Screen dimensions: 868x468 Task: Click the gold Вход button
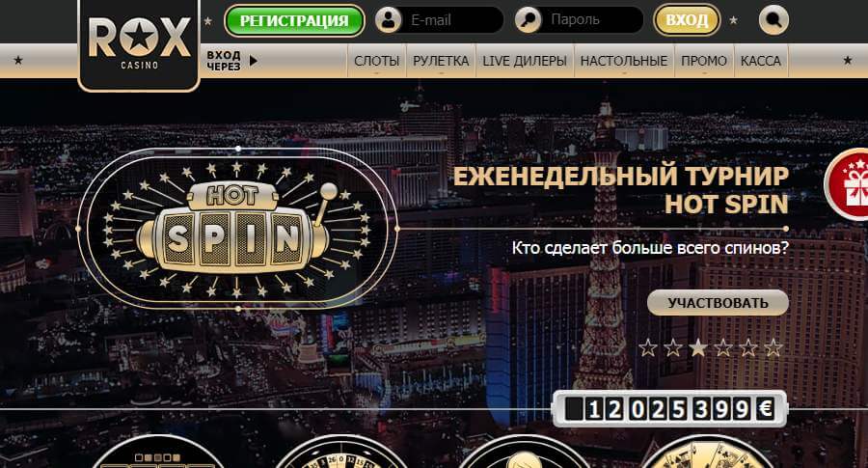[687, 20]
